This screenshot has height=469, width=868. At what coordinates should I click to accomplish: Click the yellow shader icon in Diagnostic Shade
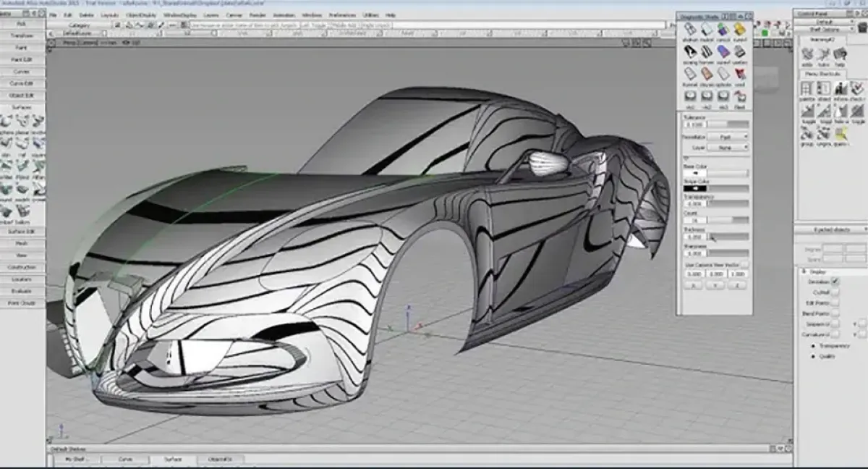[739, 30]
